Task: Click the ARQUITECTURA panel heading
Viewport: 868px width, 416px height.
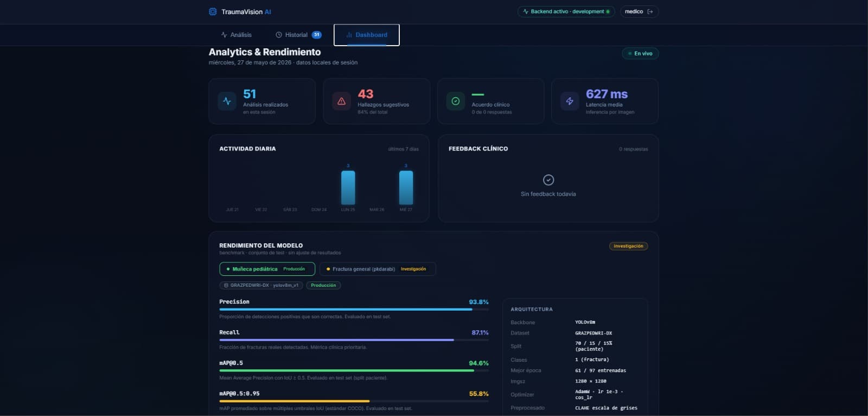Action: pyautogui.click(x=532, y=309)
